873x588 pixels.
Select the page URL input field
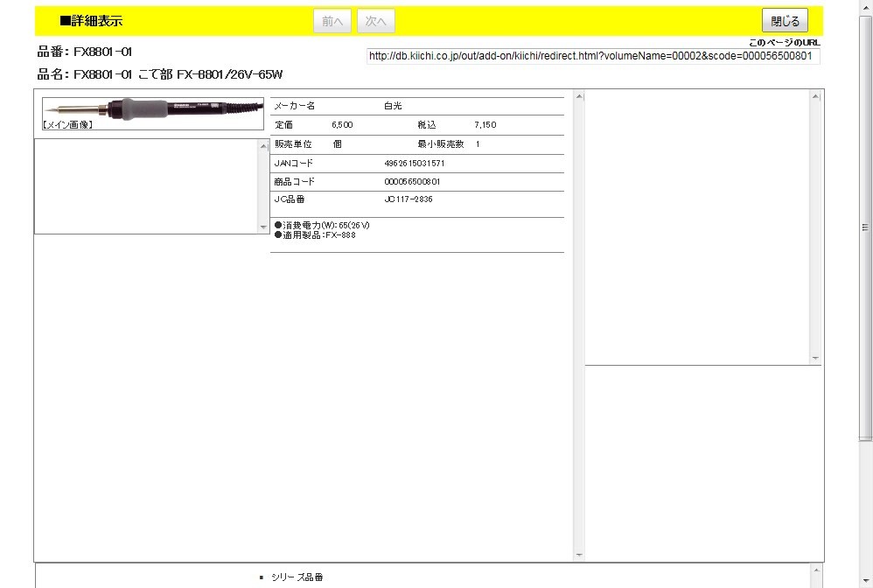coord(593,56)
